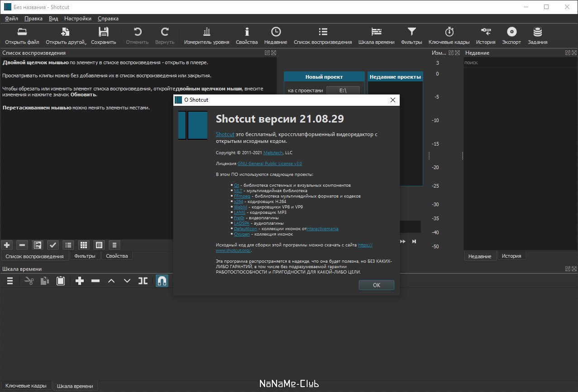Open the funnel 'Фильтры' toolbar icon
The image size is (578, 392).
click(x=411, y=36)
